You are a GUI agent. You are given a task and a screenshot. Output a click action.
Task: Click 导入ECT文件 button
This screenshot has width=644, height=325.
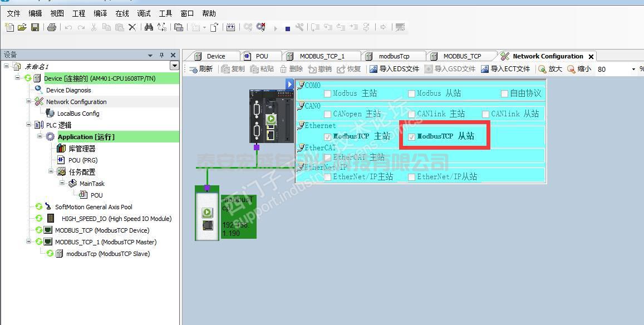(x=505, y=69)
